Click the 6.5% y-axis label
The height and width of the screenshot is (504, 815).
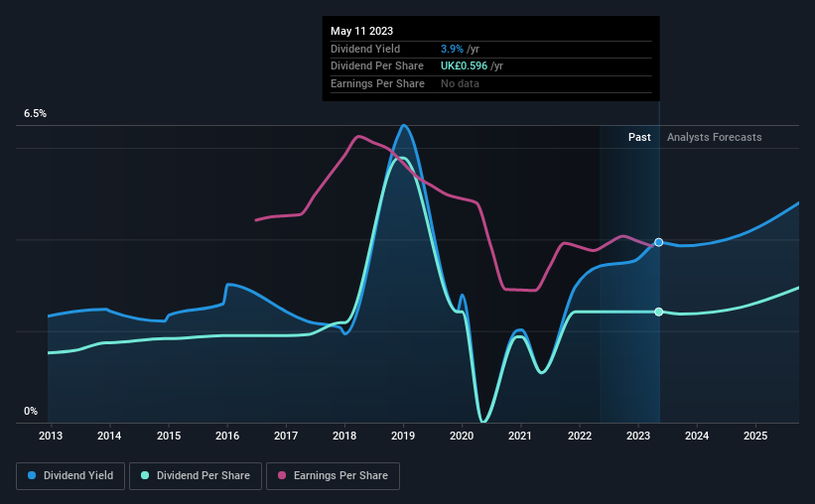coord(35,113)
